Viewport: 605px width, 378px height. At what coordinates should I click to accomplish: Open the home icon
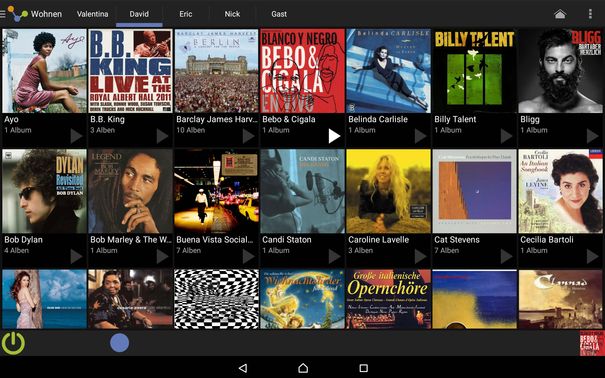click(x=560, y=14)
